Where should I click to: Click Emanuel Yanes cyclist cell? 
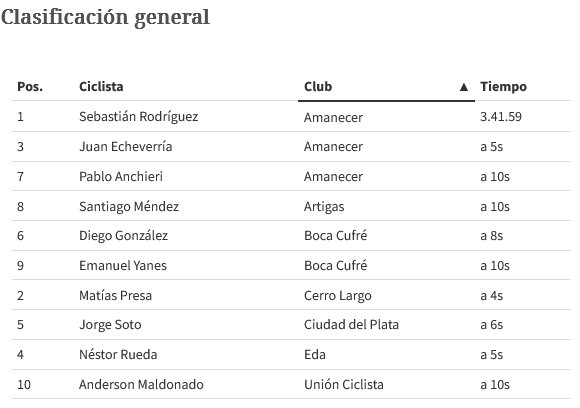(x=123, y=266)
